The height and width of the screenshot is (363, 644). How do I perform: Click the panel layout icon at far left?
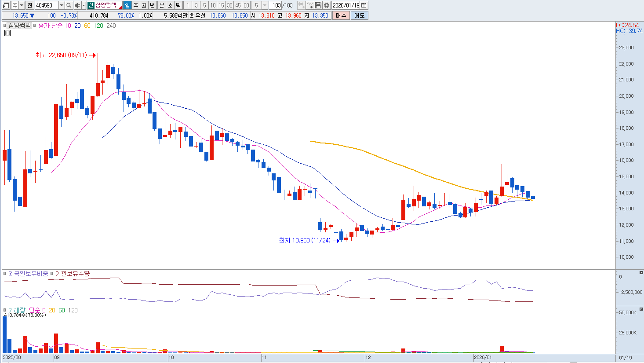click(x=6, y=5)
